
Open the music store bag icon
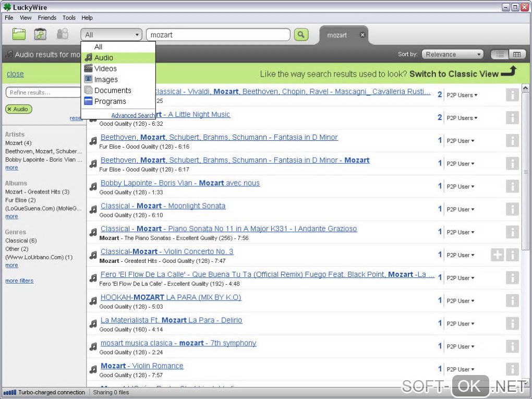tap(40, 34)
